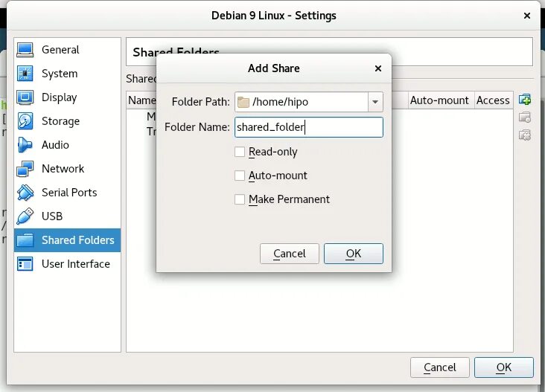Close the Debian 9 Linux Settings window
Viewport: 545px width, 392px height.
coord(527,16)
